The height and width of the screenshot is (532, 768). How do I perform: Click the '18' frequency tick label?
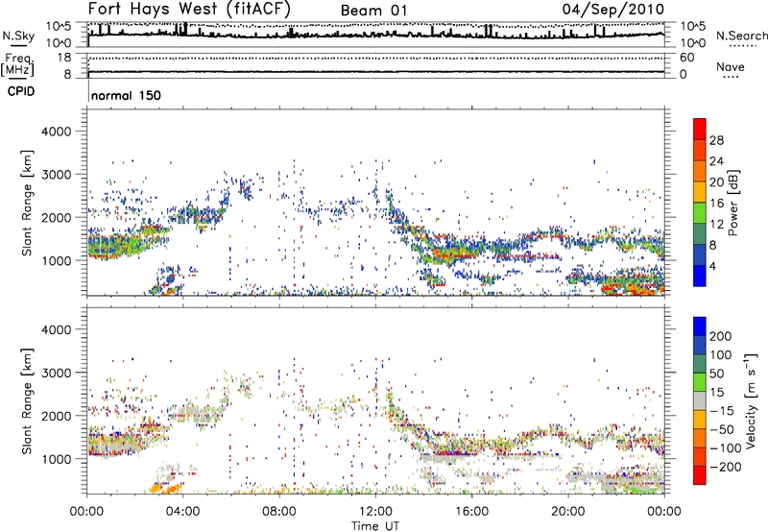(x=64, y=58)
